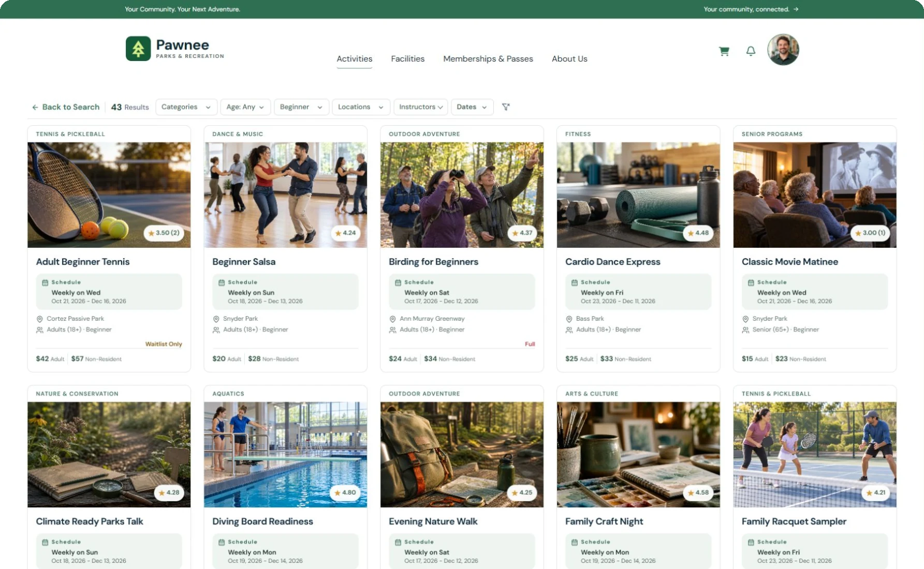Click the clear filters funnel icon
This screenshot has width=924, height=569.
pos(506,107)
